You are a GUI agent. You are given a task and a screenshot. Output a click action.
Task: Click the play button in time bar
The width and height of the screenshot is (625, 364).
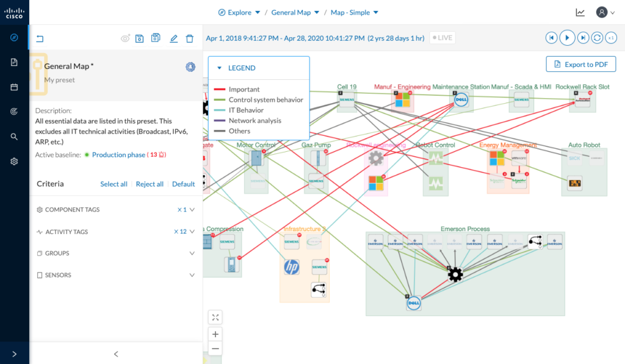pos(567,38)
